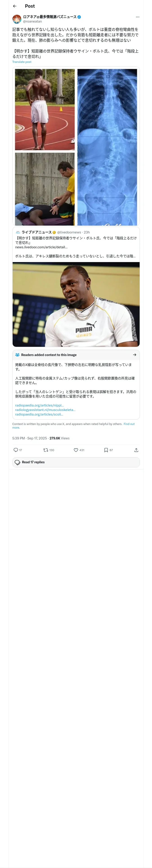Viewport: 152px width, 868px height.
Task: Open the radiopaedia.org nipple article link
Action: (x=39, y=405)
